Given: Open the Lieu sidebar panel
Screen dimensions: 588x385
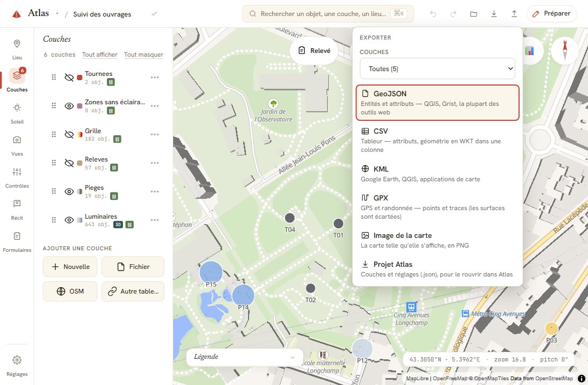Looking at the screenshot, I should pos(17,49).
